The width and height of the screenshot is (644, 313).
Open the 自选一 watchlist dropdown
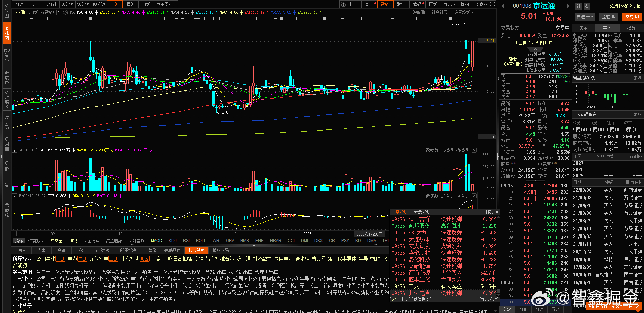click(x=584, y=16)
